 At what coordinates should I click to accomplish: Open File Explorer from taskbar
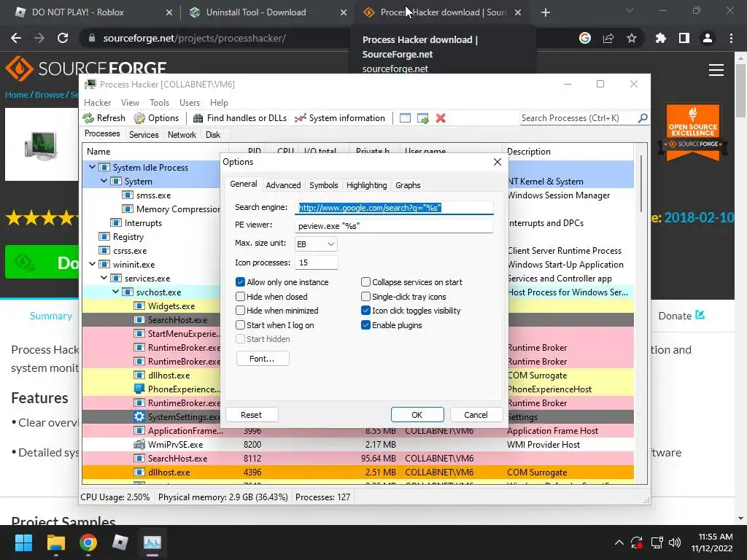pos(56,542)
